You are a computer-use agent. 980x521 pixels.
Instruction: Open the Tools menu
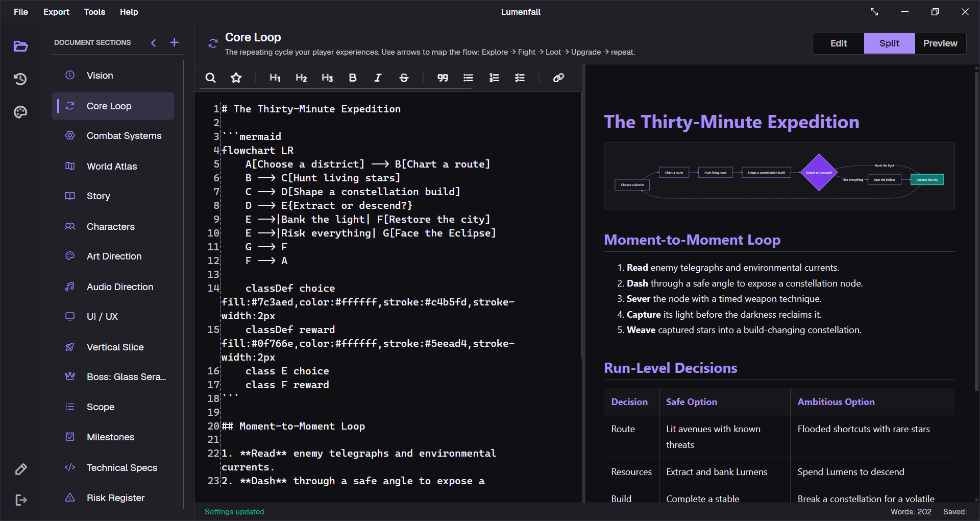tap(94, 12)
